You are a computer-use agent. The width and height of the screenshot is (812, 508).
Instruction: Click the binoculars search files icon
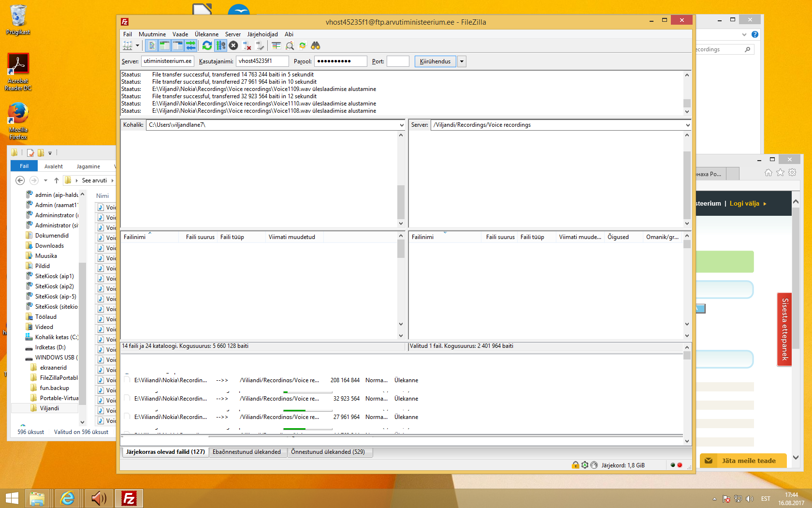[316, 45]
